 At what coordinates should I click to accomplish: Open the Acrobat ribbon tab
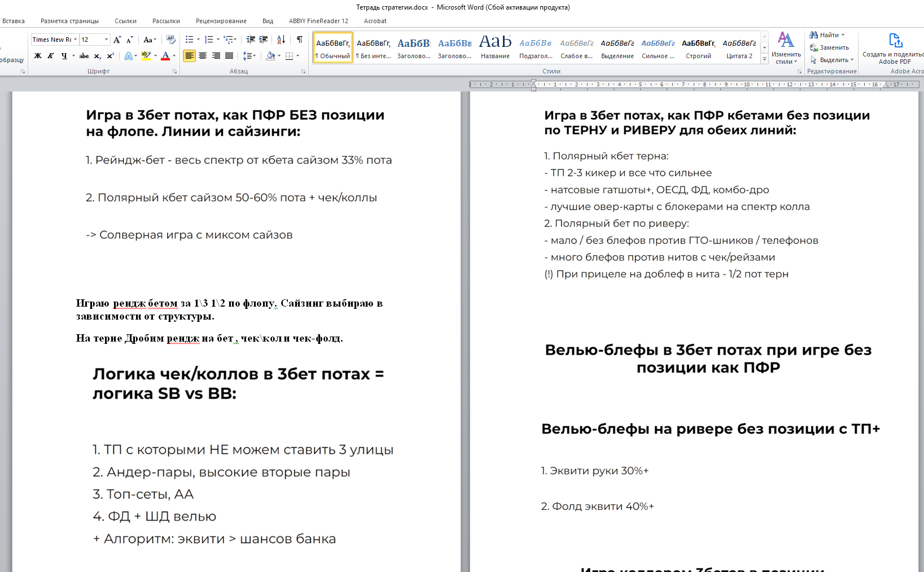[375, 21]
